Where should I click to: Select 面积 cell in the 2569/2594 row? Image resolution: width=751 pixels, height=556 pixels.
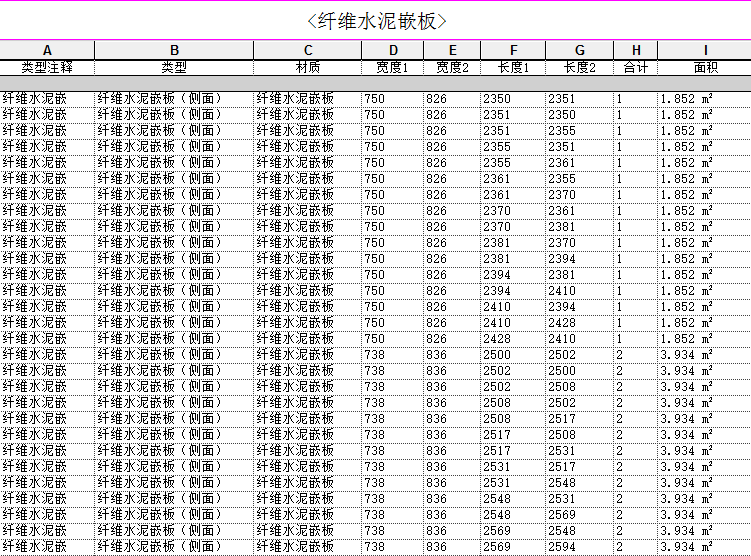pos(705,547)
